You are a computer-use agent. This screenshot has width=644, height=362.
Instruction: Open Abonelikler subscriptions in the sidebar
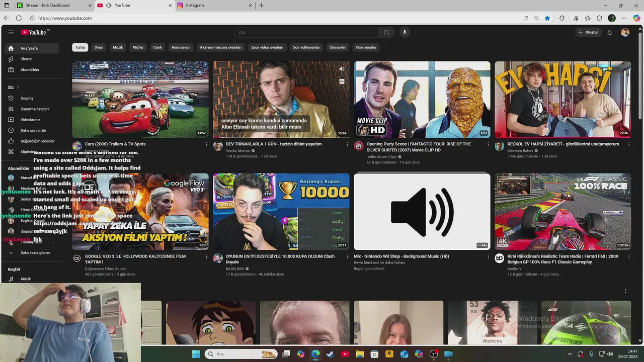point(32,70)
